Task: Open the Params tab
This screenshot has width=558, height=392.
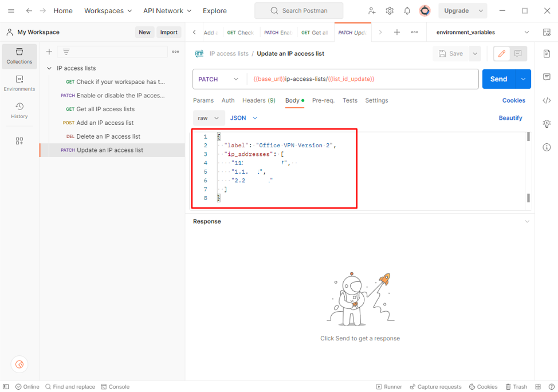Action: coord(203,100)
